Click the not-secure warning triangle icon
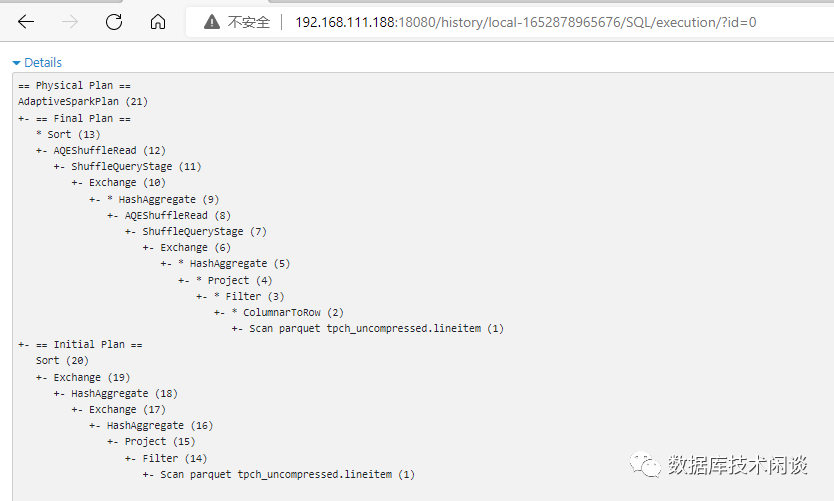This screenshot has width=834, height=501. (211, 22)
